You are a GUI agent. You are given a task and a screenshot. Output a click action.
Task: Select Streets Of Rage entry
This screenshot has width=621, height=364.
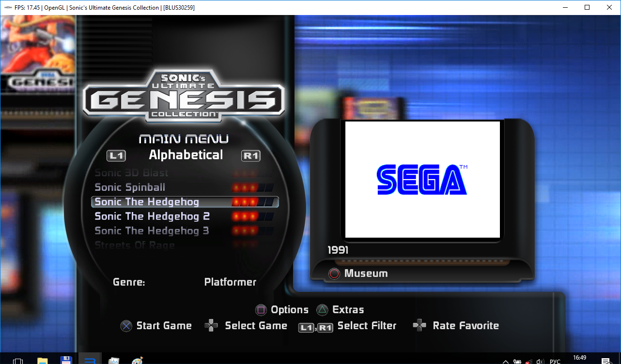(x=135, y=245)
